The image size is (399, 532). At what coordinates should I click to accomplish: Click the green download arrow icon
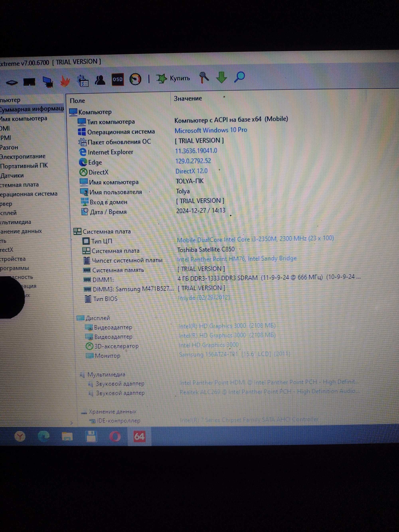point(221,77)
